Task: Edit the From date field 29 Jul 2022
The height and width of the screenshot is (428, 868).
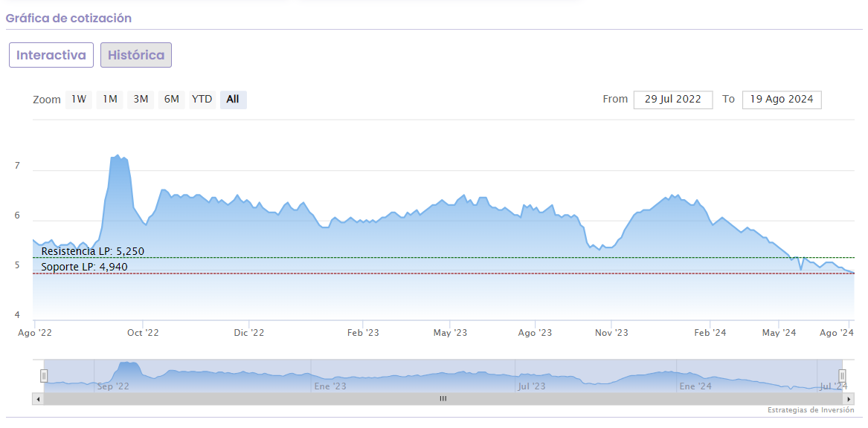Action: [x=673, y=100]
